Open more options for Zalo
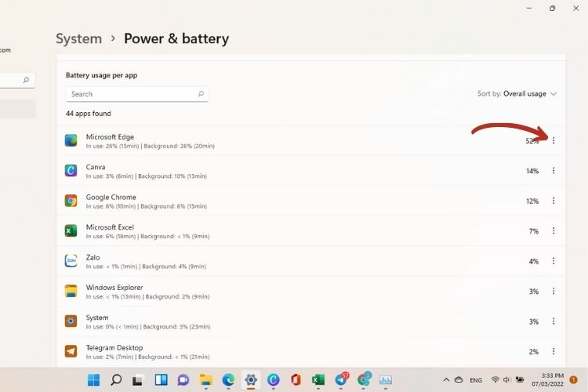The height and width of the screenshot is (392, 588). [554, 261]
